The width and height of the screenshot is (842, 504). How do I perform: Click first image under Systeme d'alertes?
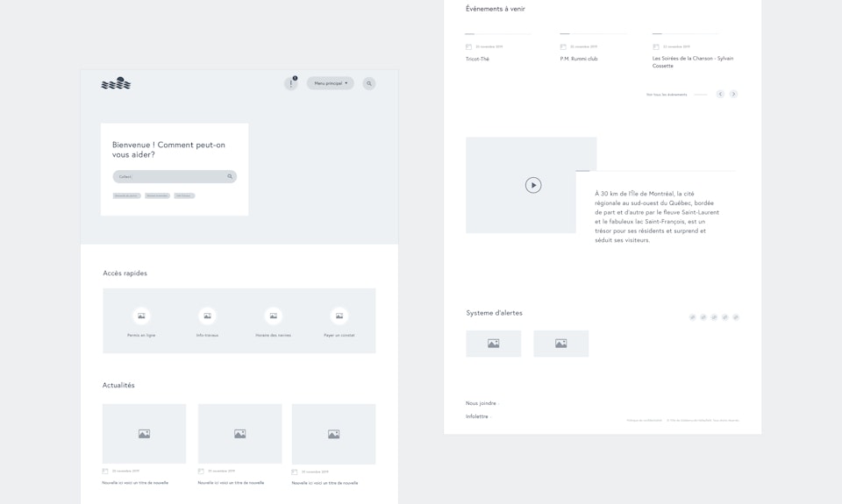coord(493,344)
